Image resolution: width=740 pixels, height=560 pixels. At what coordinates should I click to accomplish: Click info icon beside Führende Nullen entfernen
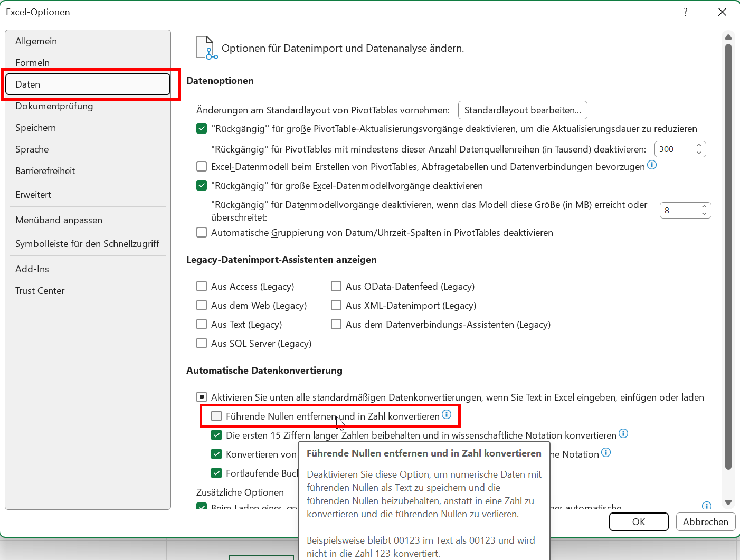447,414
